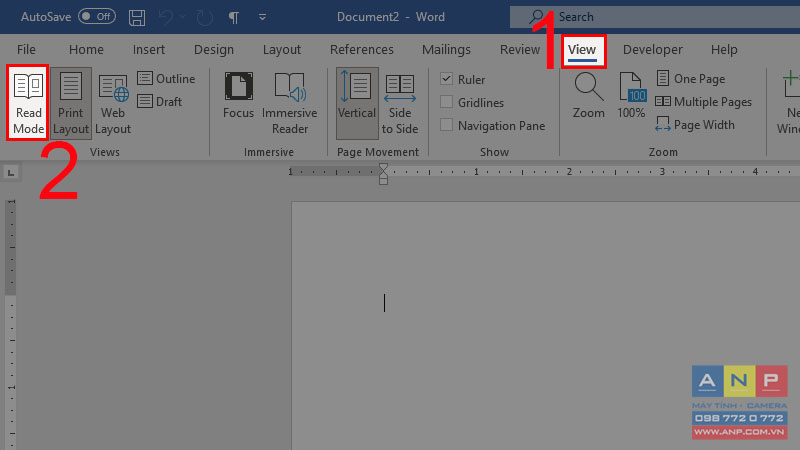
Task: Enable Focus mode
Action: pyautogui.click(x=238, y=97)
